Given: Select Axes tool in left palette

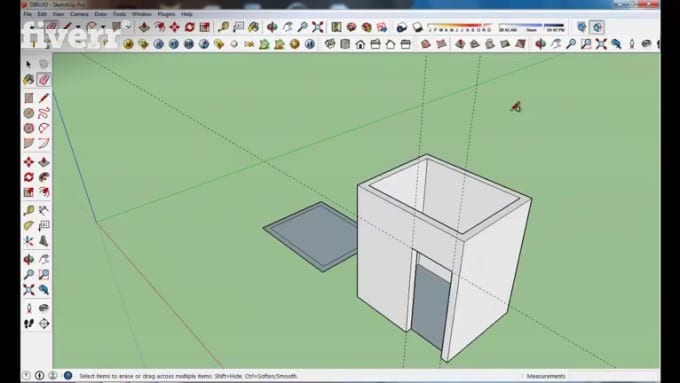Looking at the screenshot, I should pos(29,241).
